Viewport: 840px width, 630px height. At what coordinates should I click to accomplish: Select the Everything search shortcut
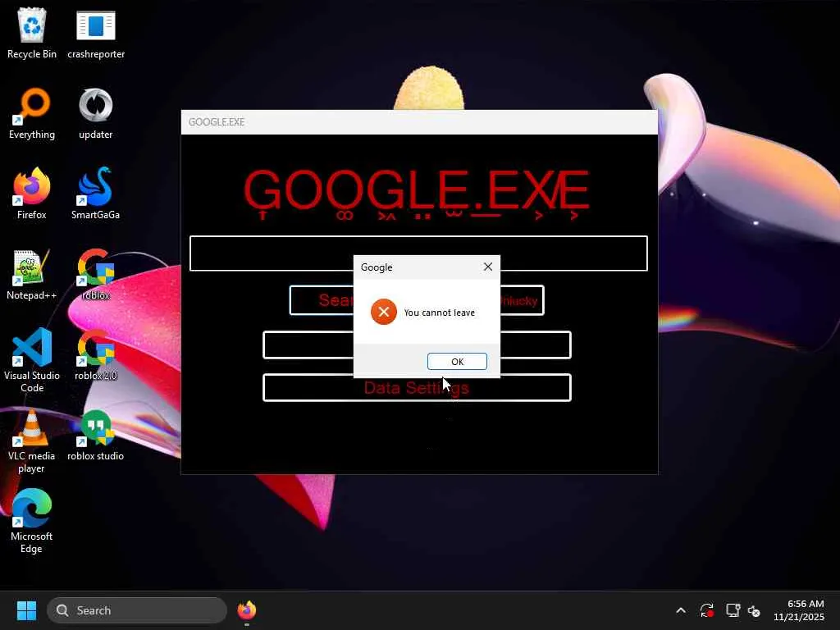coord(32,113)
